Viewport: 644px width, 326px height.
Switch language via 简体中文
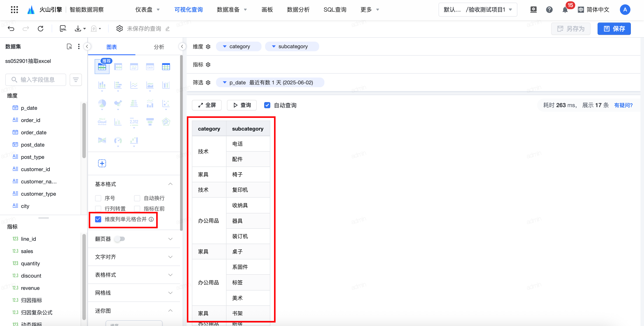594,10
